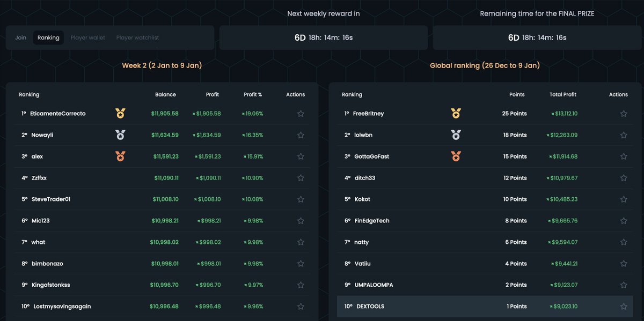644x321 pixels.
Task: Star Lostmysavingsagain in the weekly ranking
Action: (301, 307)
